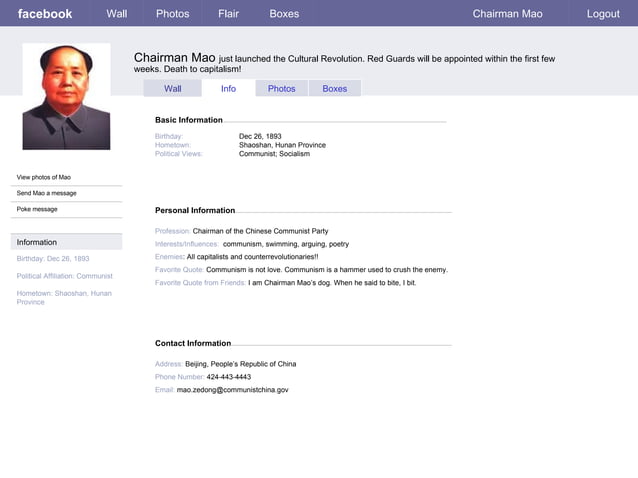Viewport: 638px width, 478px height.
Task: Click the Personal Information heading
Action: pyautogui.click(x=195, y=210)
